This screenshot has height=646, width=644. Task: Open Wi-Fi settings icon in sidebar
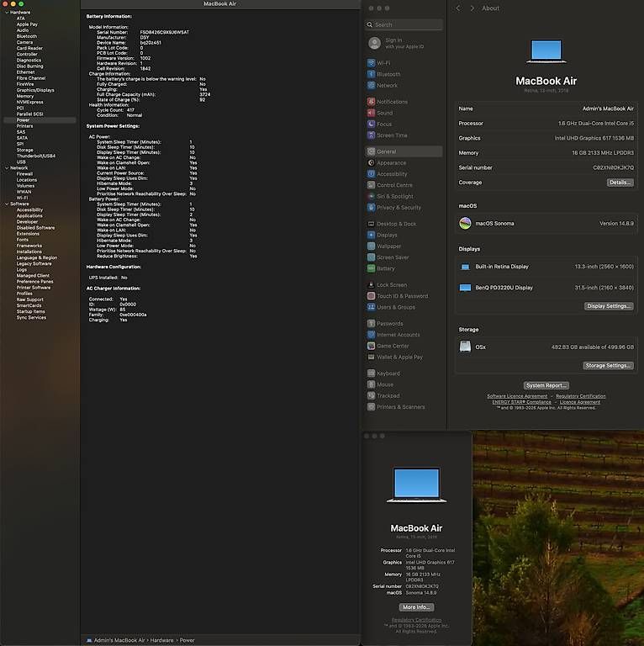tap(371, 63)
